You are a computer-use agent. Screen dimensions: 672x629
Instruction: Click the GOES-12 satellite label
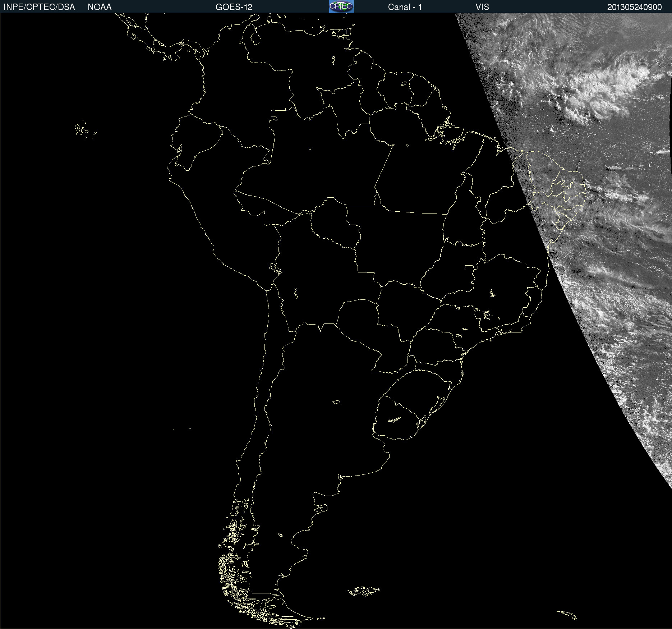(x=234, y=7)
